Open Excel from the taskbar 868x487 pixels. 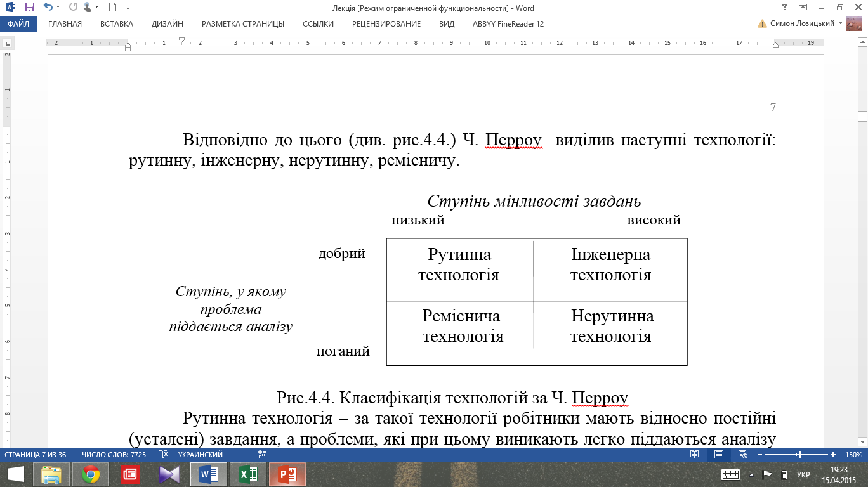pos(248,474)
